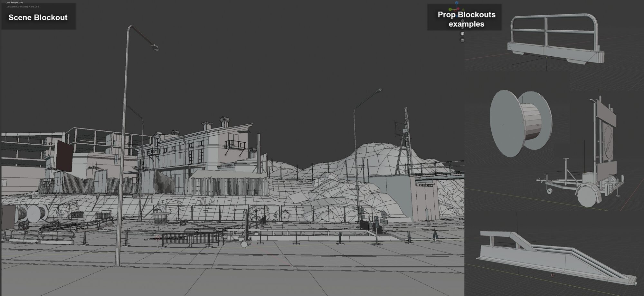Select the Move hand icon to pan the view
Screen dimensions: 644x296
coord(462,28)
